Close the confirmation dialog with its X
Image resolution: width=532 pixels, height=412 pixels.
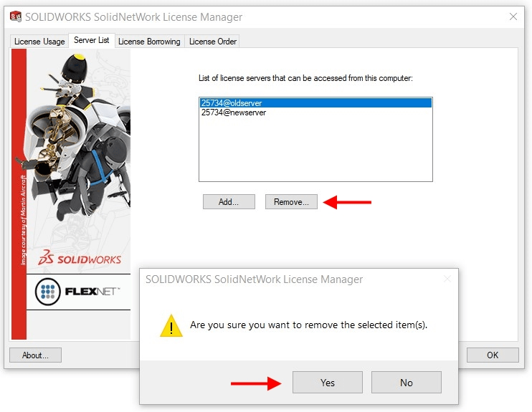click(447, 279)
